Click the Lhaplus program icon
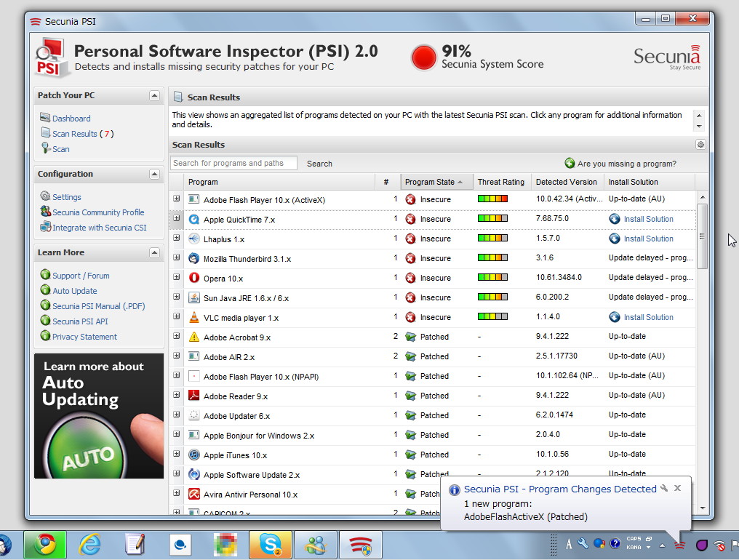Viewport: 739px width, 560px height. coord(193,239)
